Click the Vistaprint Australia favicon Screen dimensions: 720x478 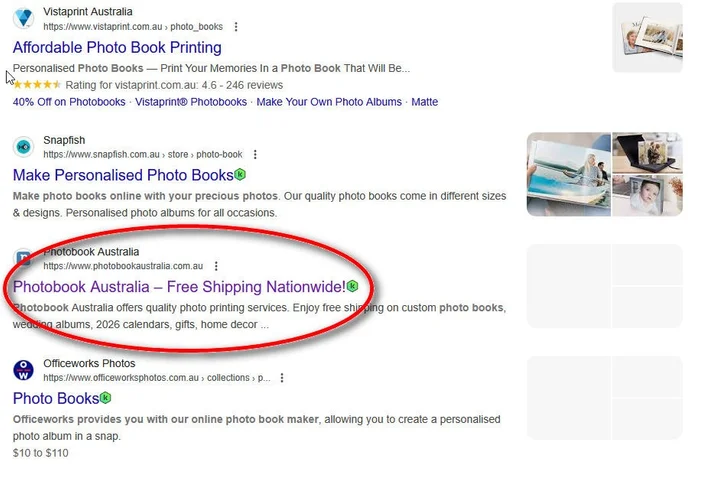(23, 18)
